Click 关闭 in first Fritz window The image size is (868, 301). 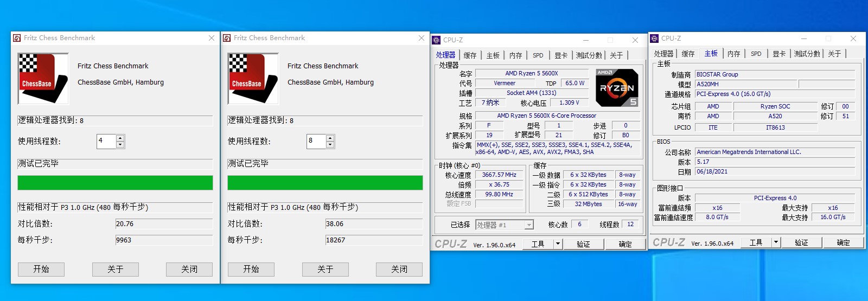click(189, 270)
